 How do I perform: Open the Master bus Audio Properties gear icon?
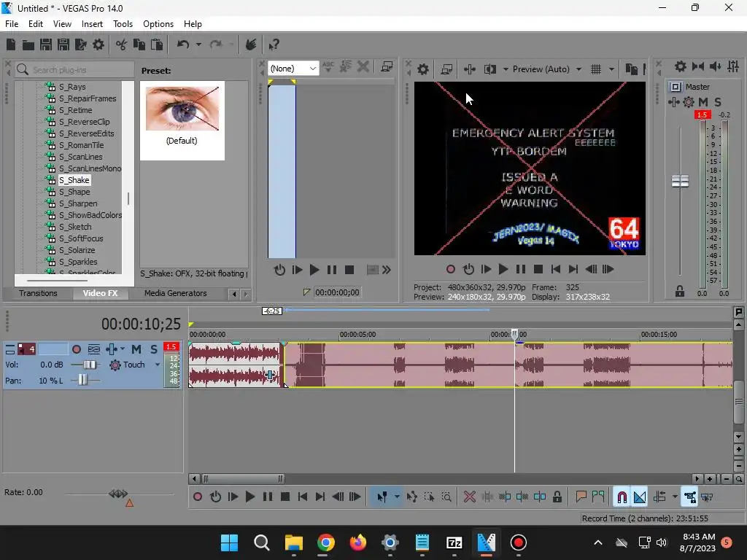click(681, 66)
